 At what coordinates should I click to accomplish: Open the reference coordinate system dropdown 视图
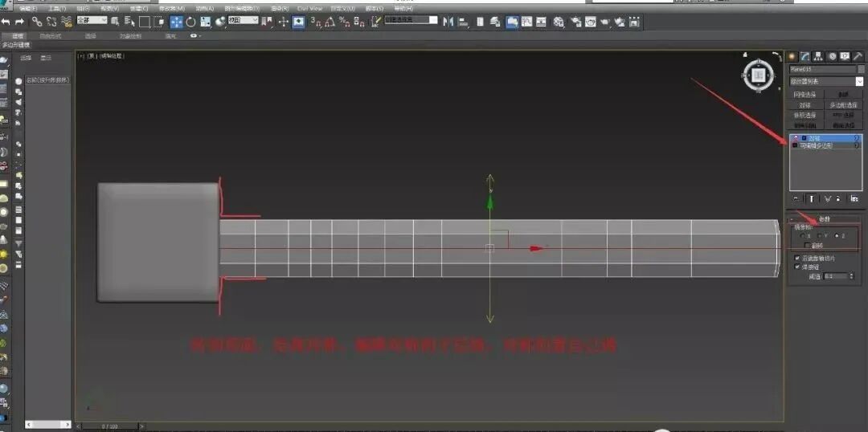[x=243, y=20]
